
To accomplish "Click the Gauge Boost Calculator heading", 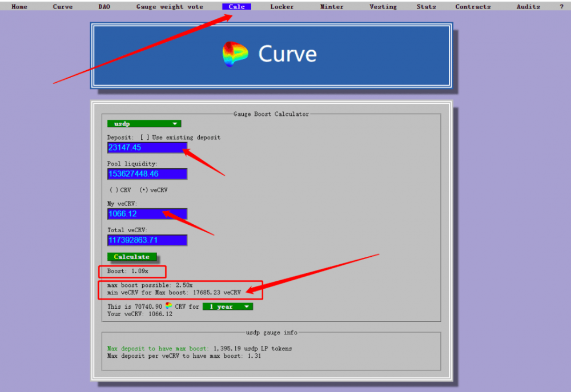I will pyautogui.click(x=271, y=114).
